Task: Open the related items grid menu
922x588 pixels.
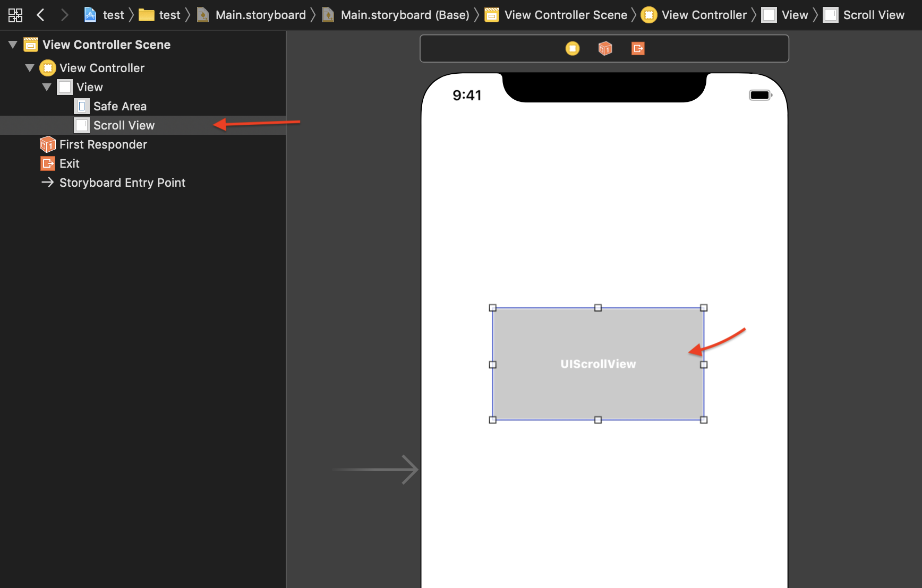Action: pos(15,15)
